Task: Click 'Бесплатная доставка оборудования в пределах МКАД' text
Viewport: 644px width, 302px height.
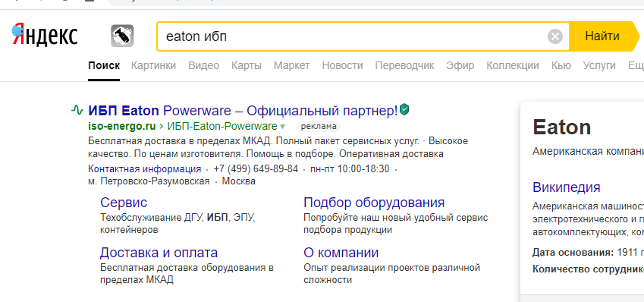Action: click(x=187, y=274)
